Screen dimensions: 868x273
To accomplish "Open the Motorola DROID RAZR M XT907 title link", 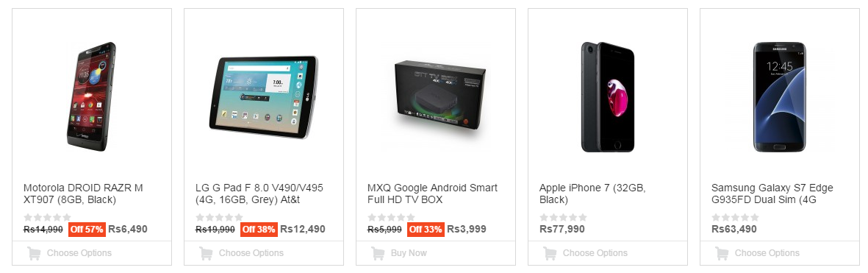I will tap(83, 194).
